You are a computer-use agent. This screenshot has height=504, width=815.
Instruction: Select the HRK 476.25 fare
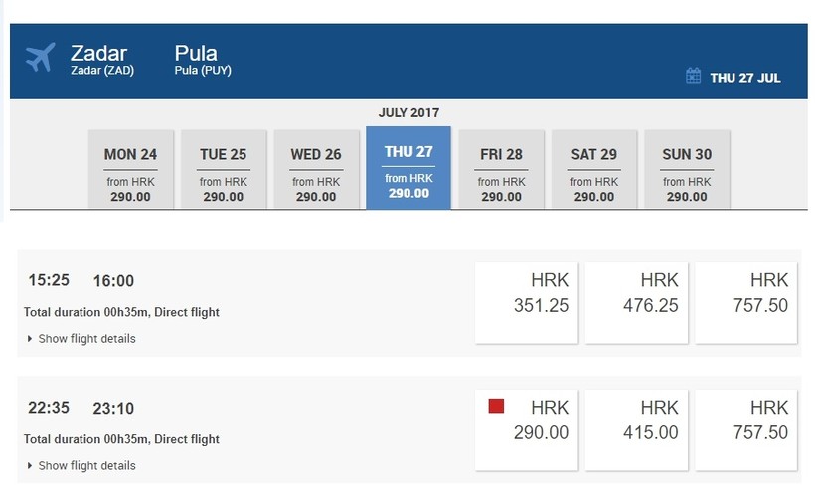637,303
